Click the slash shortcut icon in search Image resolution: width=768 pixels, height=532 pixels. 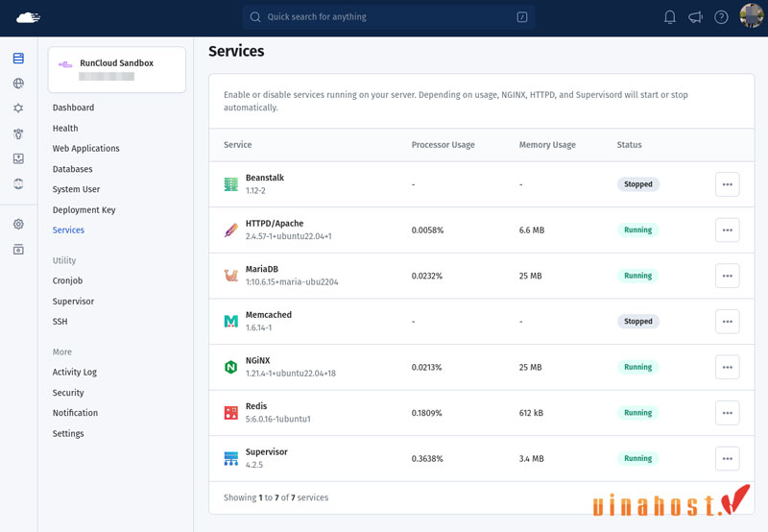[x=522, y=17]
